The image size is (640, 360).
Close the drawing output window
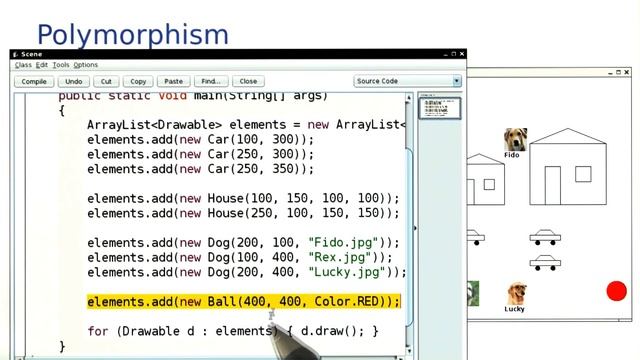coord(627,72)
